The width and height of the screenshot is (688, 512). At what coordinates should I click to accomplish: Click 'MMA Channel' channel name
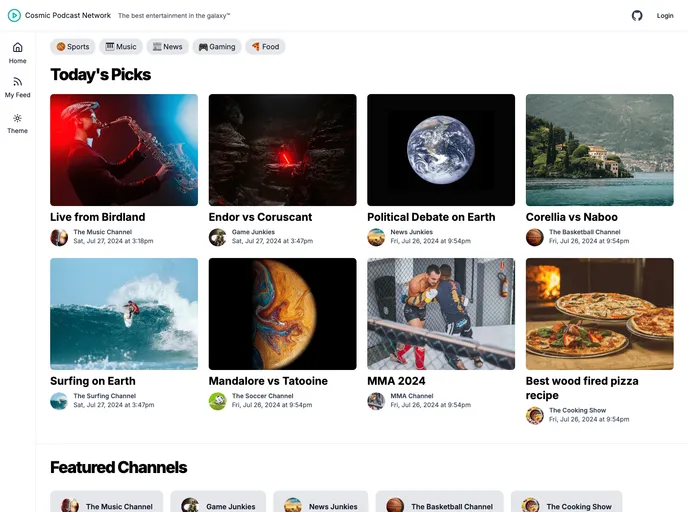click(412, 396)
